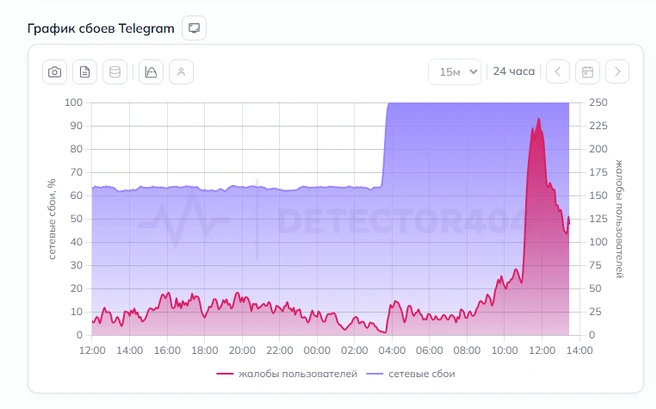
Task: Click the purple legend line swatch
Action: [375, 374]
